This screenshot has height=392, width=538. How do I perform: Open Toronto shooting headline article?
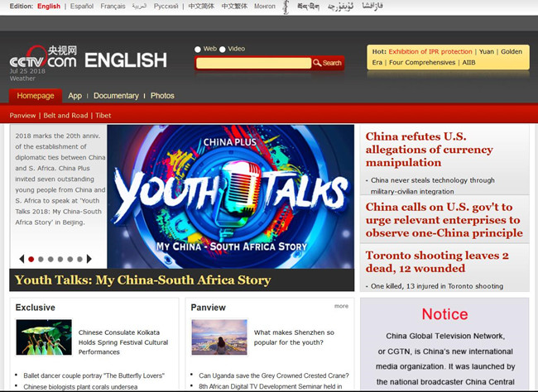[x=437, y=262]
